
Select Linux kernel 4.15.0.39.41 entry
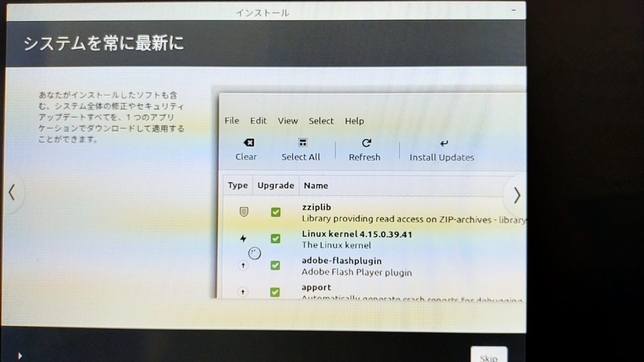[x=357, y=234]
